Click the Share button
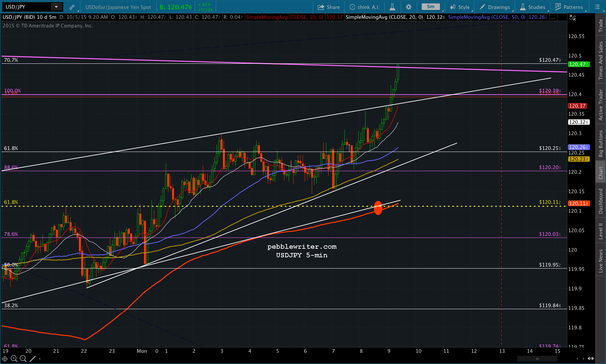The height and width of the screenshot is (364, 606). coord(329,7)
